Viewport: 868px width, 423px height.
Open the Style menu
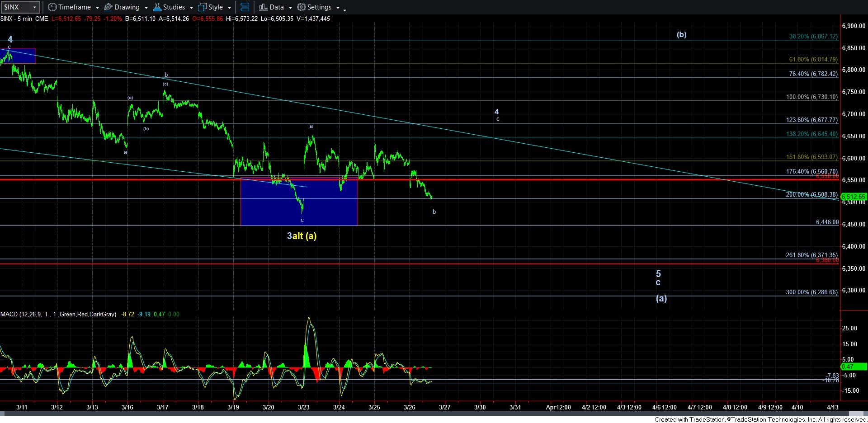pos(216,7)
